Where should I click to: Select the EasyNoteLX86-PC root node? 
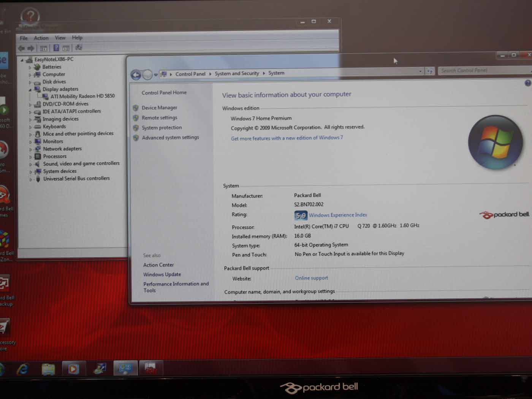pos(54,59)
